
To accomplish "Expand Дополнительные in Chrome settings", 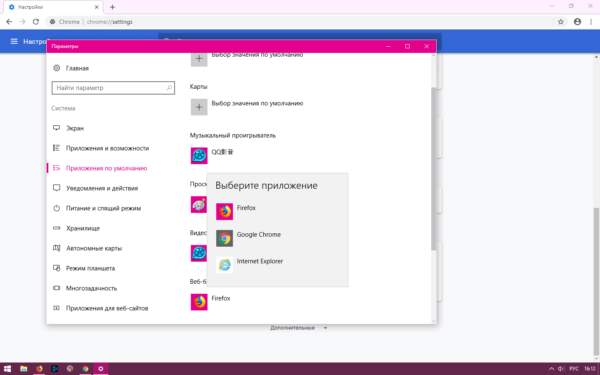I will (298, 328).
